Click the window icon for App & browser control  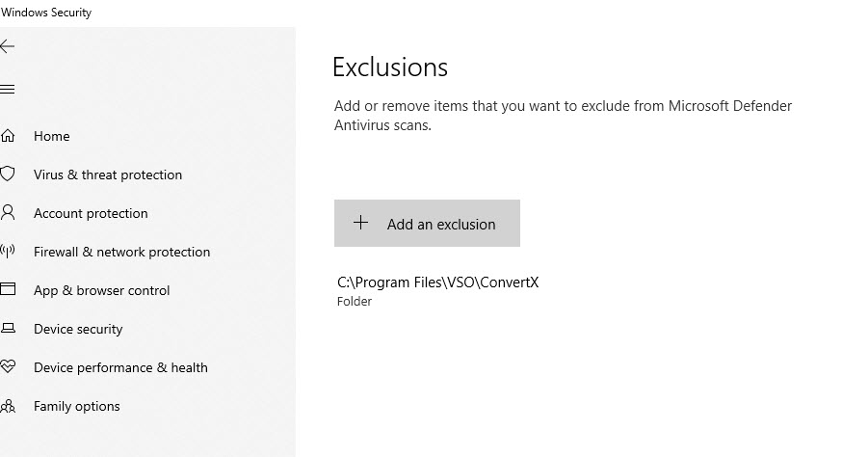pos(7,289)
